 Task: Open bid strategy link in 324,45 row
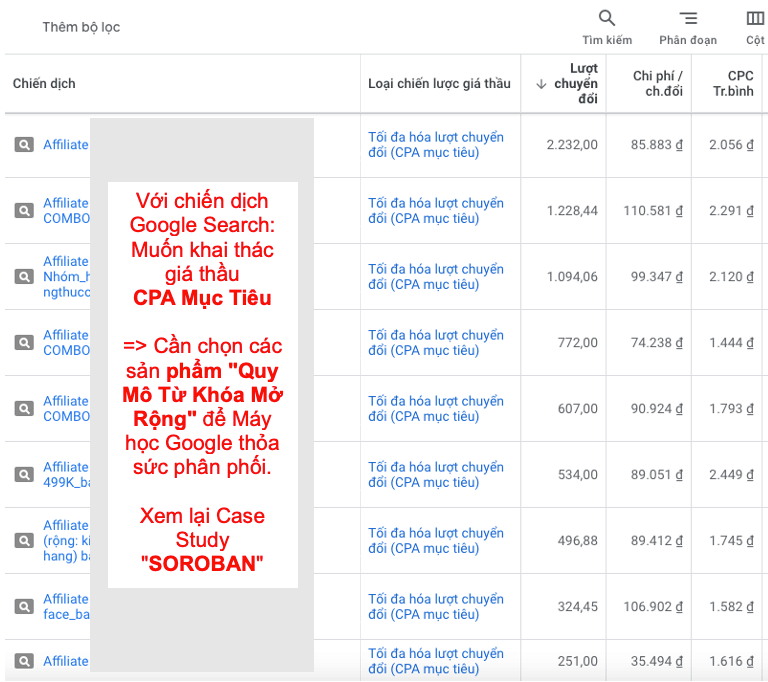pos(436,607)
